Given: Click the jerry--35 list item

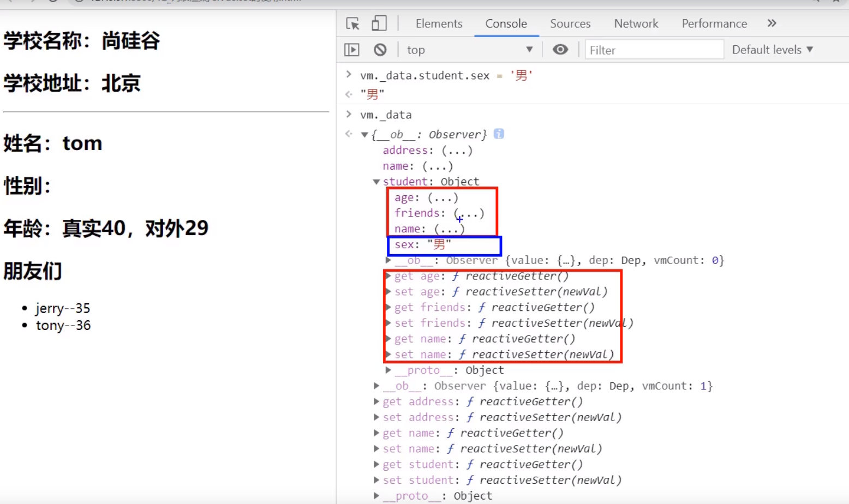Looking at the screenshot, I should point(63,308).
